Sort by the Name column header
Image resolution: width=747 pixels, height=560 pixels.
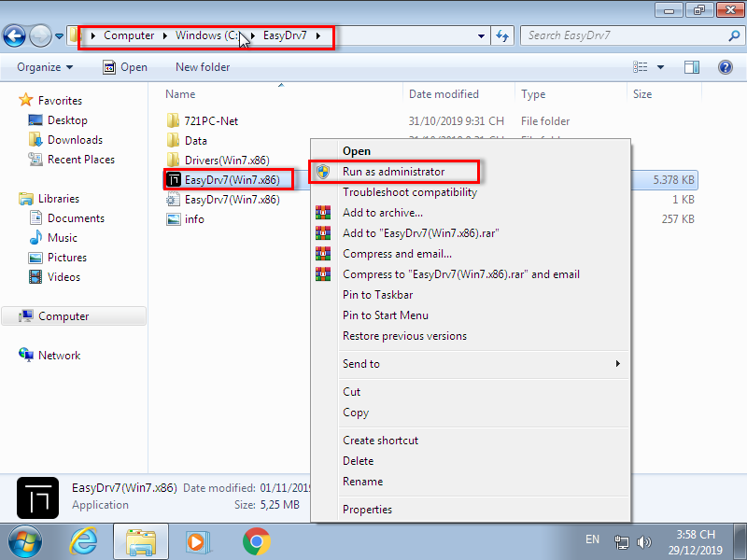(x=180, y=94)
